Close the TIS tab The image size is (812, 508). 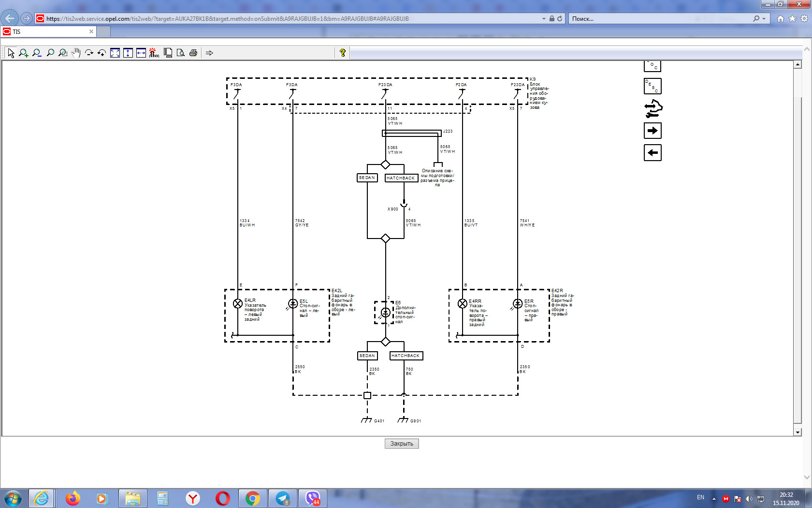(91, 31)
